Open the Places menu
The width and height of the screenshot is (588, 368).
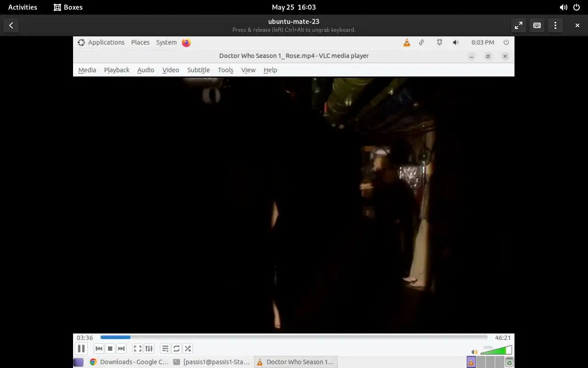pyautogui.click(x=140, y=42)
